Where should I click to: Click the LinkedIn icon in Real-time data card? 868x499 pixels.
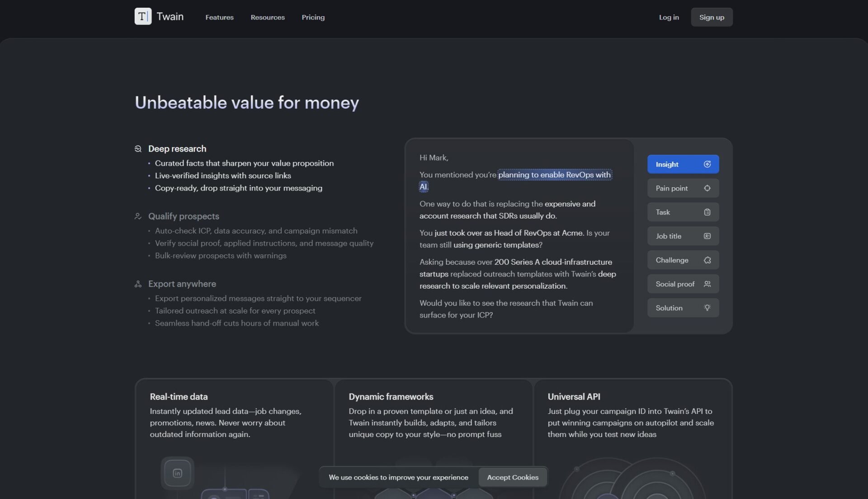[177, 473]
